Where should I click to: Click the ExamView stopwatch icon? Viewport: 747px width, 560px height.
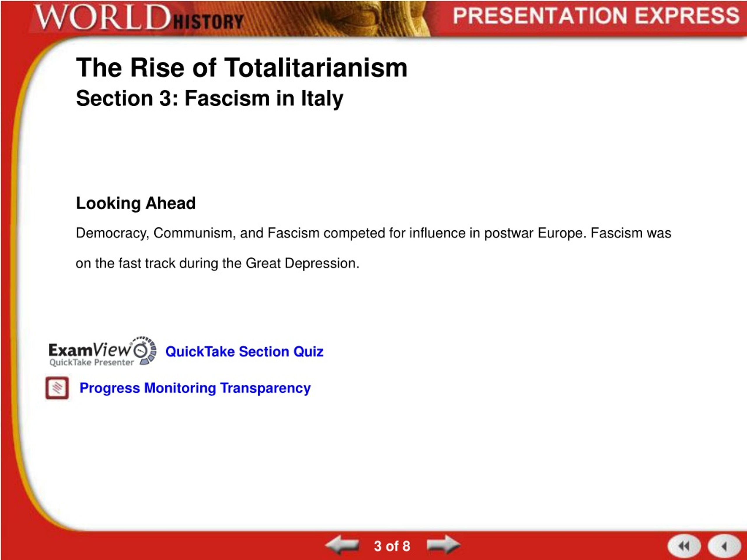coord(144,350)
